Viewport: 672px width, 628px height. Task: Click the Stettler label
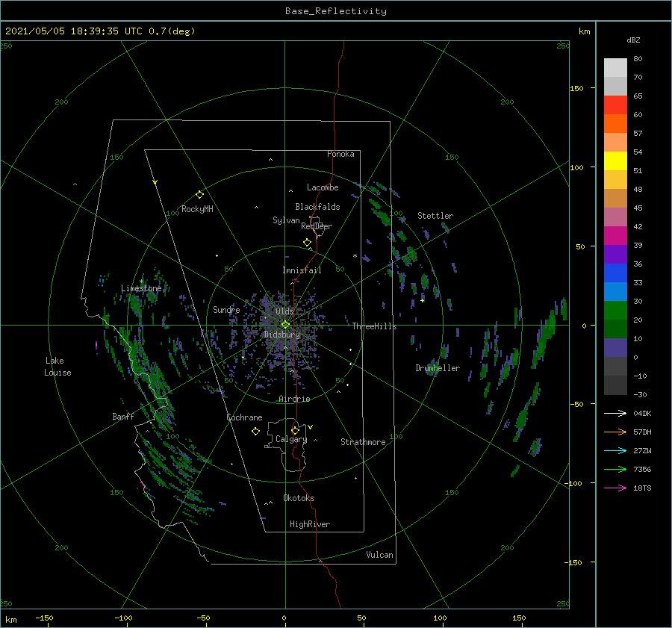pos(435,216)
